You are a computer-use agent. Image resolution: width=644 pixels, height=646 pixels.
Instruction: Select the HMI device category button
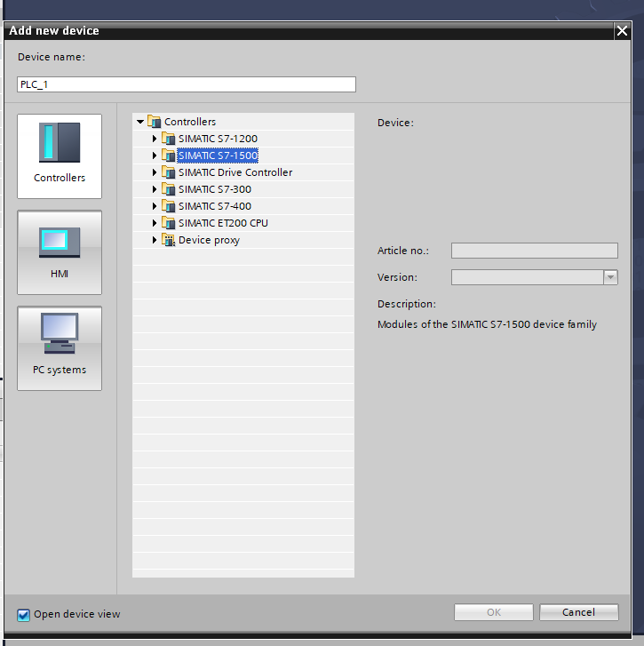pyautogui.click(x=60, y=252)
